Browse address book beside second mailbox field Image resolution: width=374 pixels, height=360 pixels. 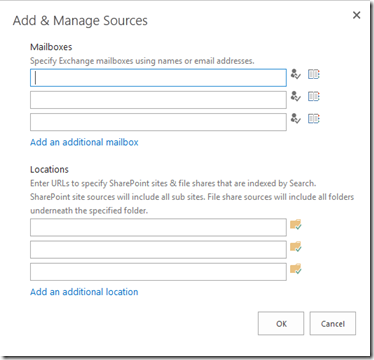pos(313,96)
